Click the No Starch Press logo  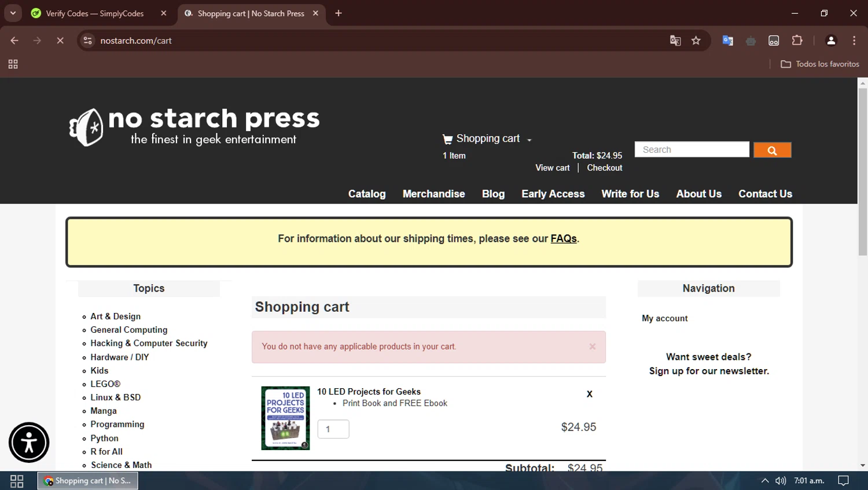pos(194,127)
